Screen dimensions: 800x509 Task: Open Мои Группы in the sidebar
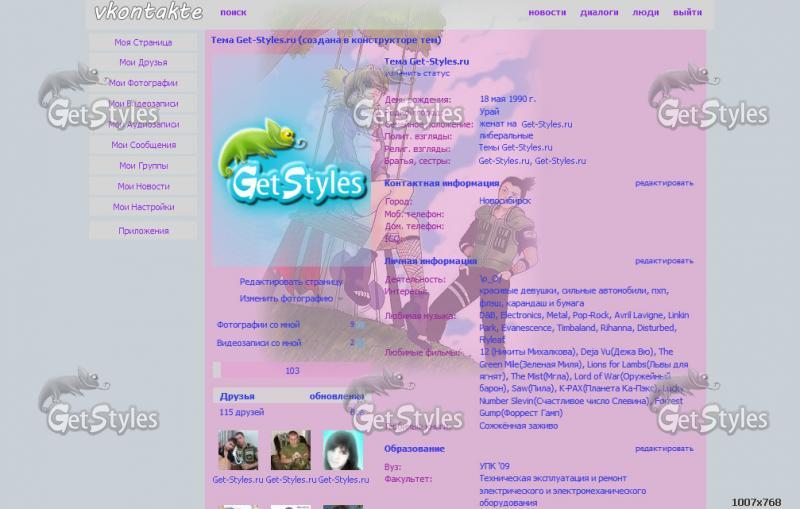(x=143, y=166)
